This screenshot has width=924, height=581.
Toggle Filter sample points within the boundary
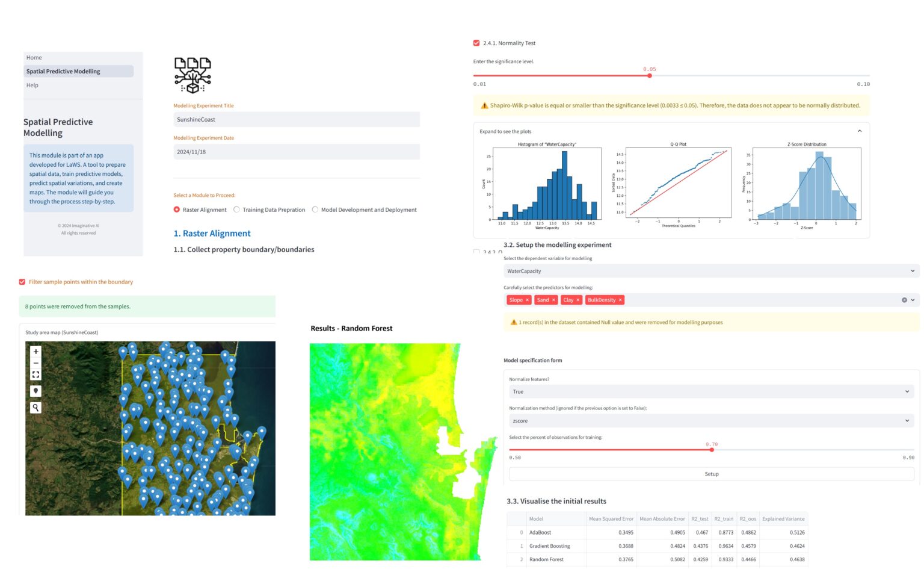coord(22,282)
